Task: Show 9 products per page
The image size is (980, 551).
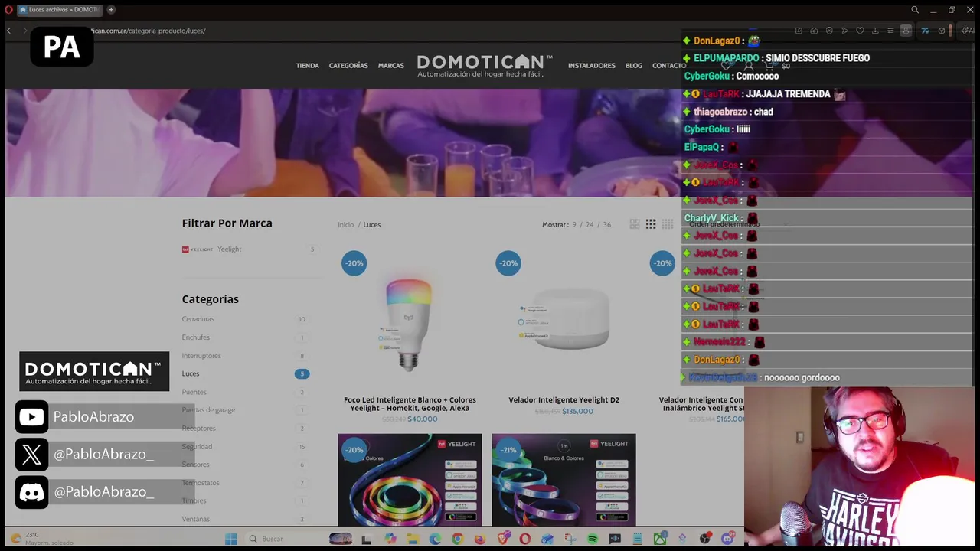Action: (573, 224)
